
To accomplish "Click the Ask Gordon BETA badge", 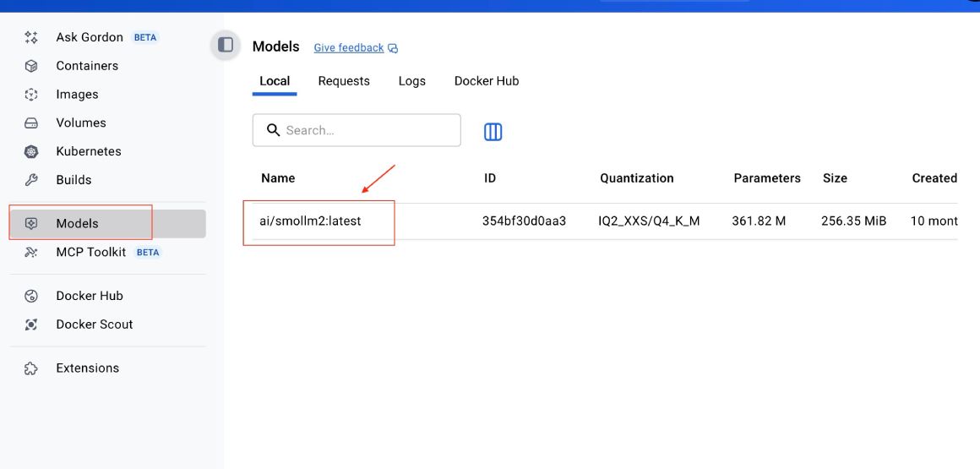I will (145, 37).
